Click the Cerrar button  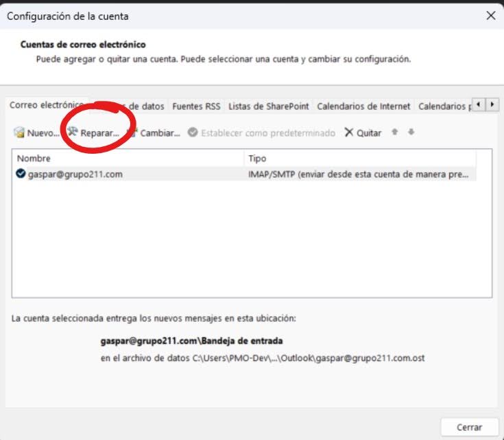(x=469, y=427)
